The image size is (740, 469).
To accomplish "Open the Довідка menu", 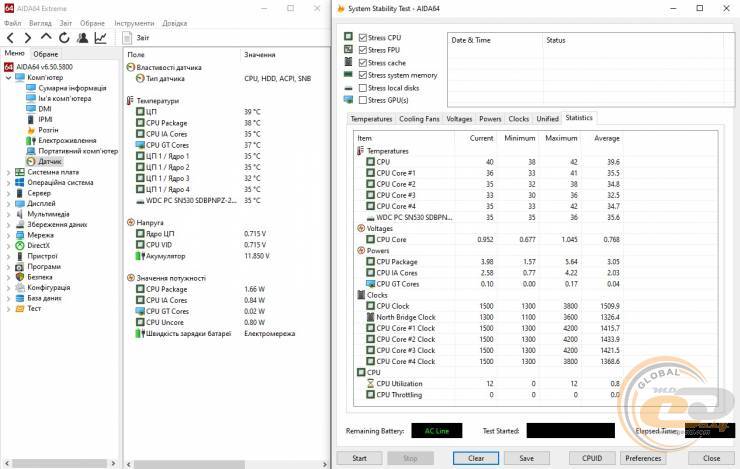I will coord(175,23).
